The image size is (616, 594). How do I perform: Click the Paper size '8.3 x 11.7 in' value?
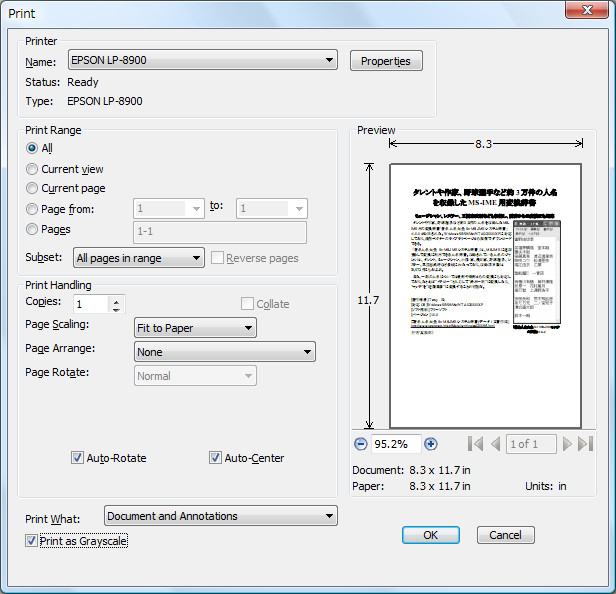(x=440, y=486)
